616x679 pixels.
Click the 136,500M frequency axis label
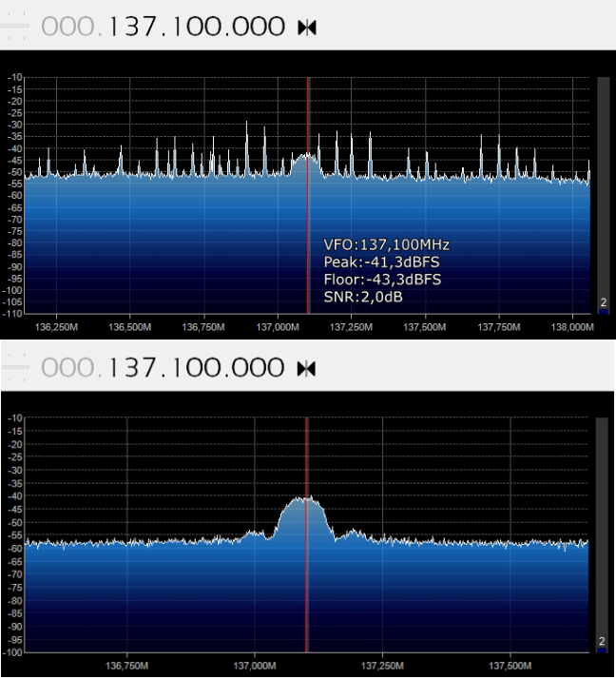click(x=130, y=327)
